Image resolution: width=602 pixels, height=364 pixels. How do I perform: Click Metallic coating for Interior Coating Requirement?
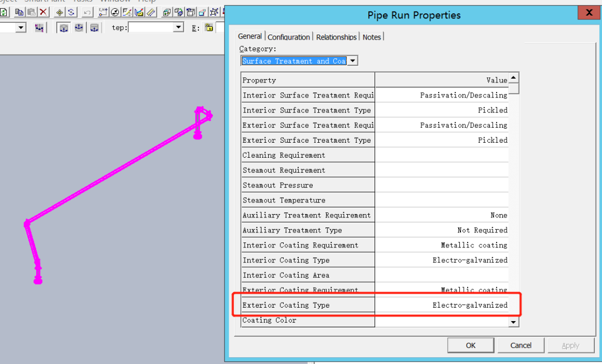coord(441,245)
